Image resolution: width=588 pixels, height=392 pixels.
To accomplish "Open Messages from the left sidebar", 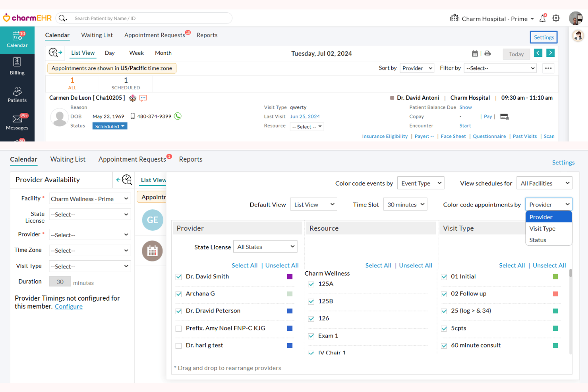I will coord(17,121).
